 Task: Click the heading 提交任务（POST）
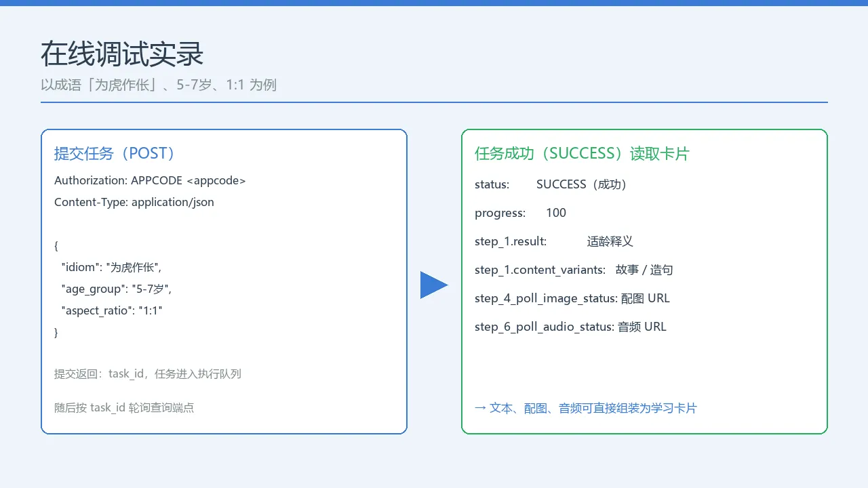point(115,154)
